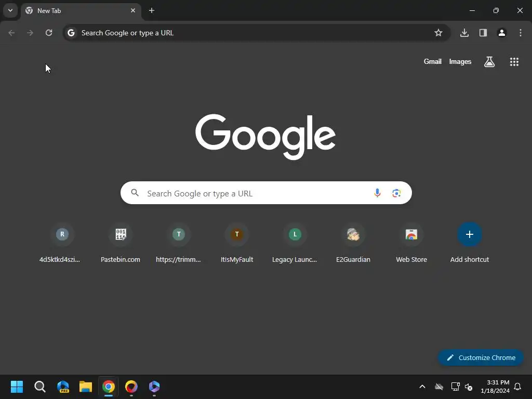Open Chrome's three-dot menu
532x399 pixels.
[521, 33]
